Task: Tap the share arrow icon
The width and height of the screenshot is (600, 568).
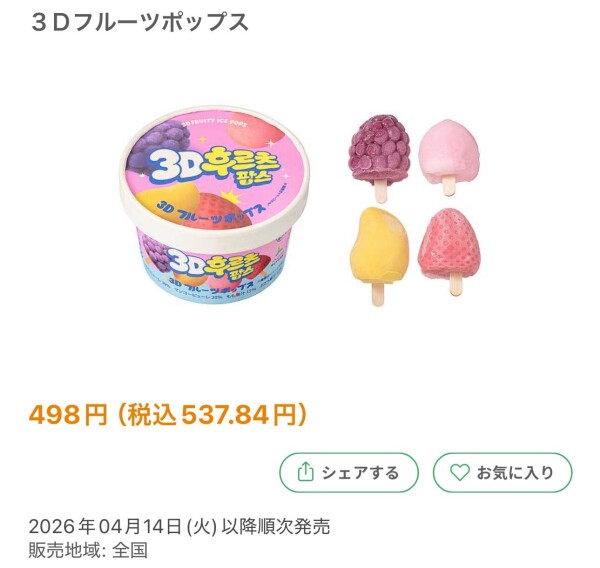Action: tap(305, 472)
